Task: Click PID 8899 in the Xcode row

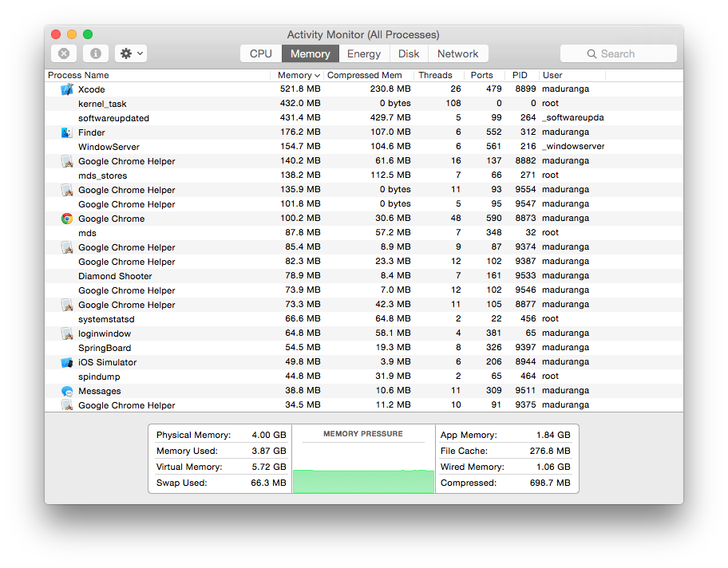Action: [525, 89]
